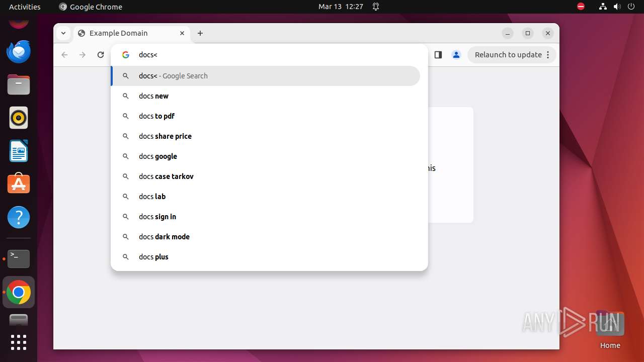
Task: Open Files from the dock
Action: [x=19, y=84]
